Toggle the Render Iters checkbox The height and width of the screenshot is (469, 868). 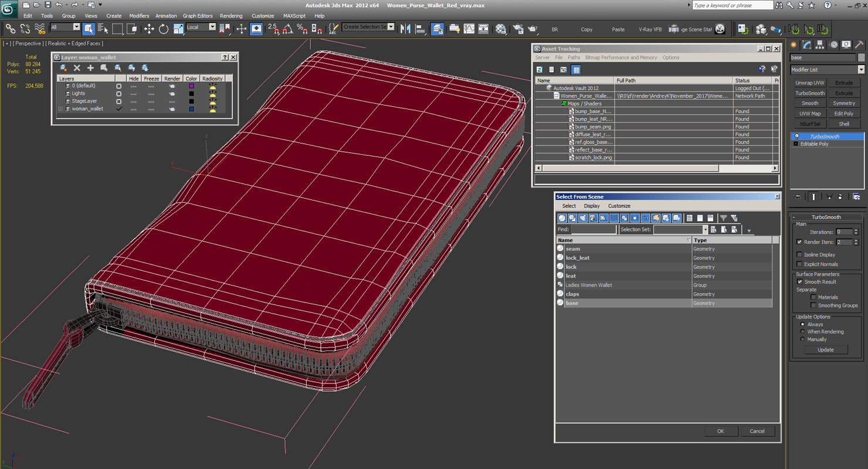click(x=799, y=242)
